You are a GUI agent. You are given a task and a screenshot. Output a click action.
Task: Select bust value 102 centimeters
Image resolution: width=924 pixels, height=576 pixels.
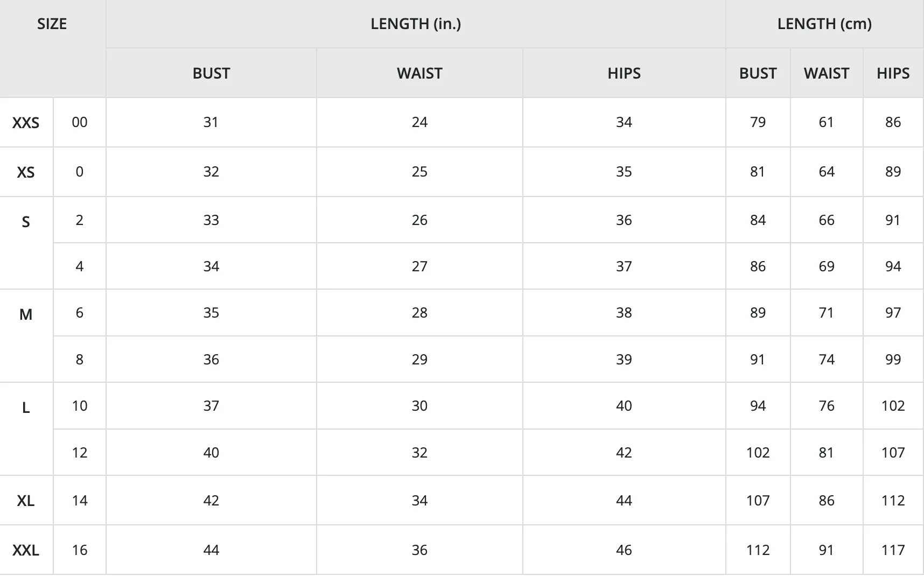[x=758, y=452]
